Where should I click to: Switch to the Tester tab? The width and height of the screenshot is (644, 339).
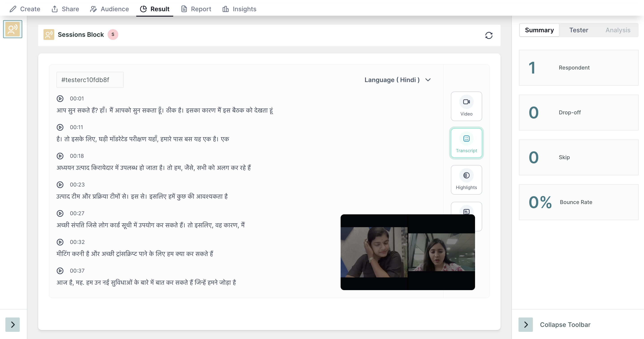[x=579, y=30]
